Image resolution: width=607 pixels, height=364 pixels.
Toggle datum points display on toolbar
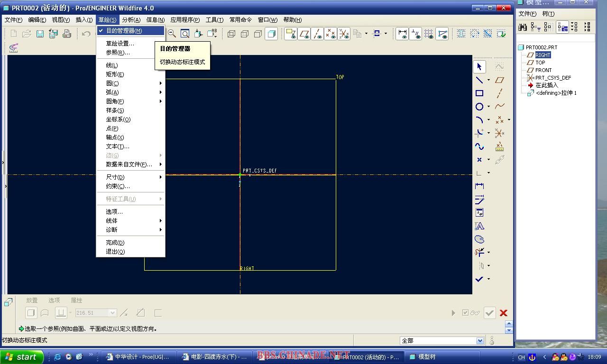331,34
